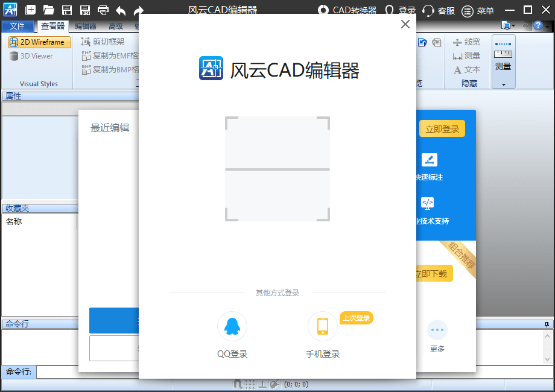555x392 pixels.
Task: Open the 快速标注 quick annotation icon
Action: point(430,160)
